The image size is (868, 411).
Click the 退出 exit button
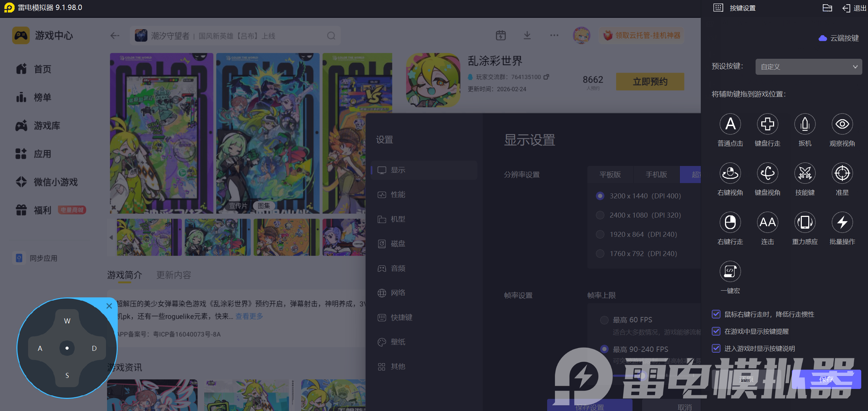pyautogui.click(x=854, y=8)
